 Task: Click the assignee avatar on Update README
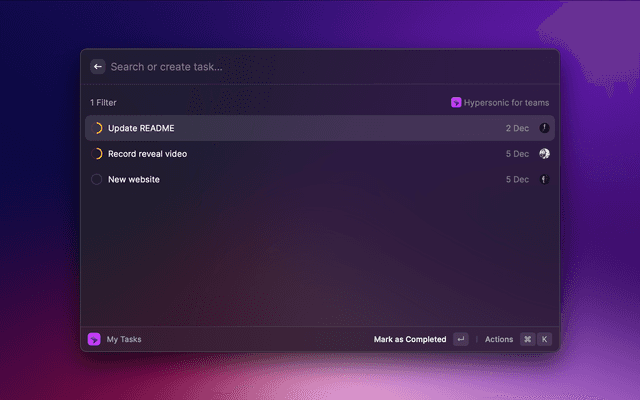(x=545, y=128)
